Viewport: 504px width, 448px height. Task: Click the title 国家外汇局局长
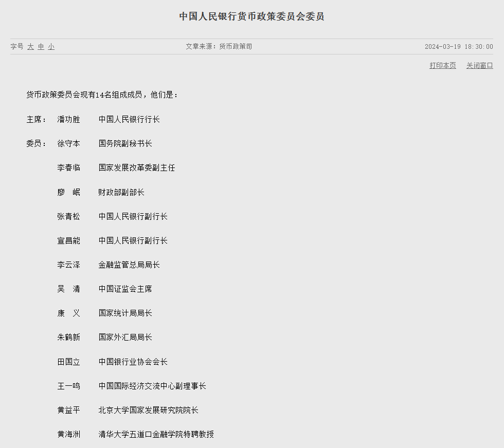(x=125, y=337)
